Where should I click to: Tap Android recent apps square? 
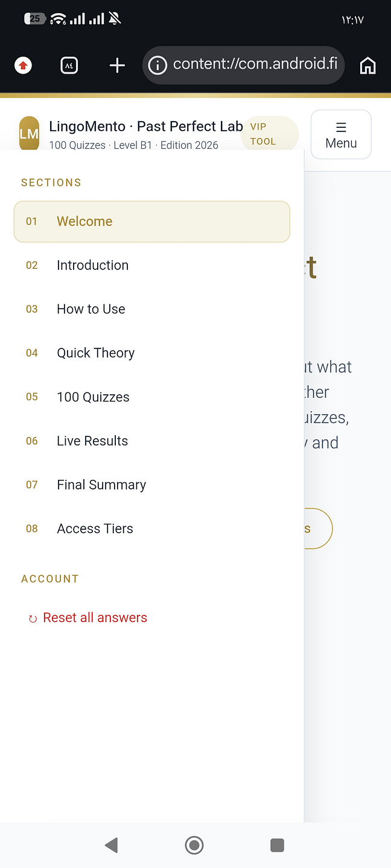[277, 845]
